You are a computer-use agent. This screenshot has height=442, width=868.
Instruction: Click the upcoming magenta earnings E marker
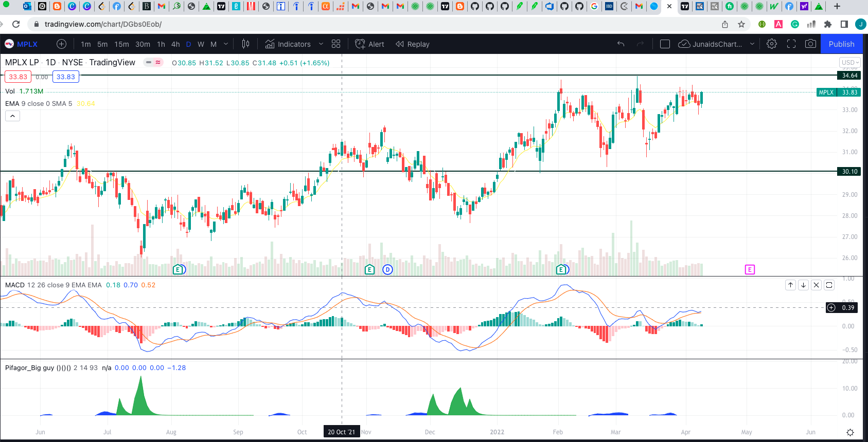750,269
